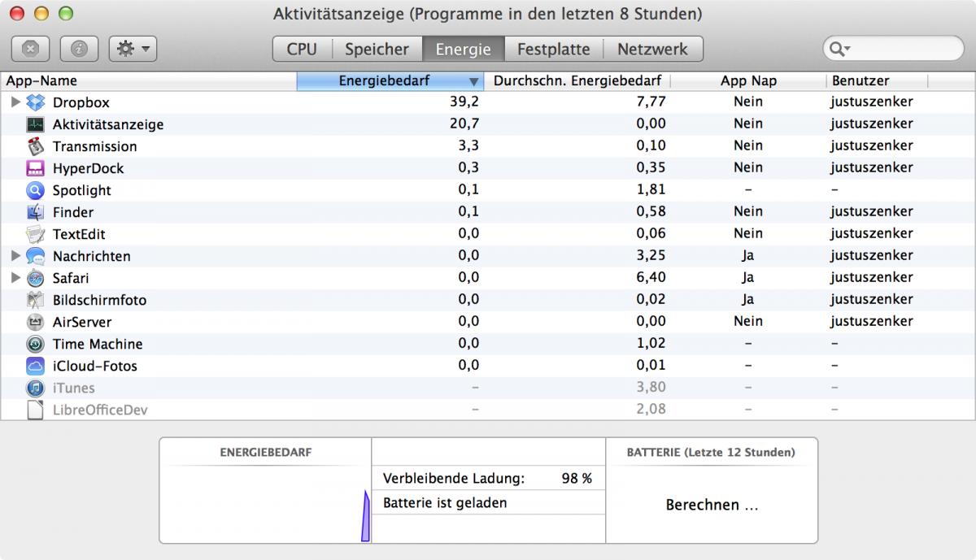Sort by the Benutzer column header
The image size is (976, 560).
click(x=877, y=81)
